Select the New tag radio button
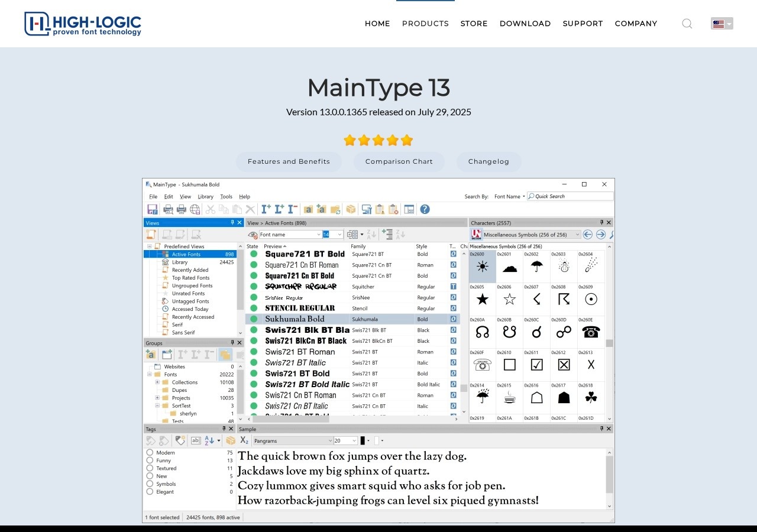Screen dimensions: 757x532 pyautogui.click(x=150, y=476)
